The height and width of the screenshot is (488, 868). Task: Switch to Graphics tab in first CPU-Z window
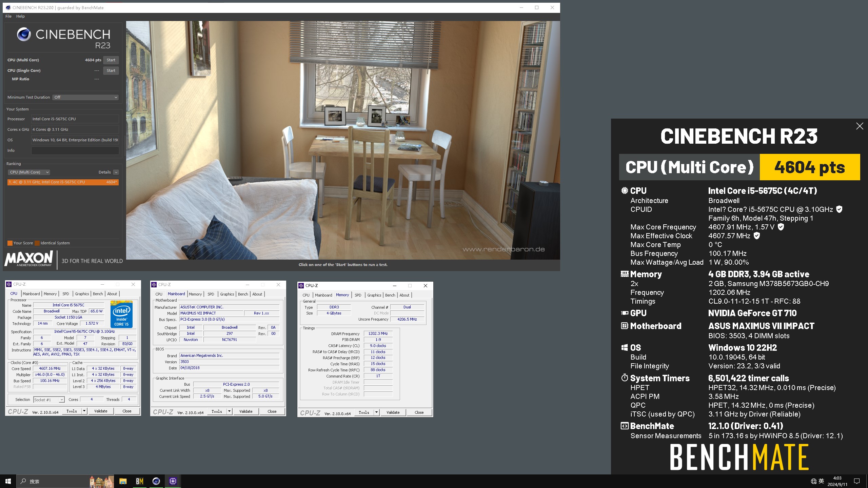point(82,294)
